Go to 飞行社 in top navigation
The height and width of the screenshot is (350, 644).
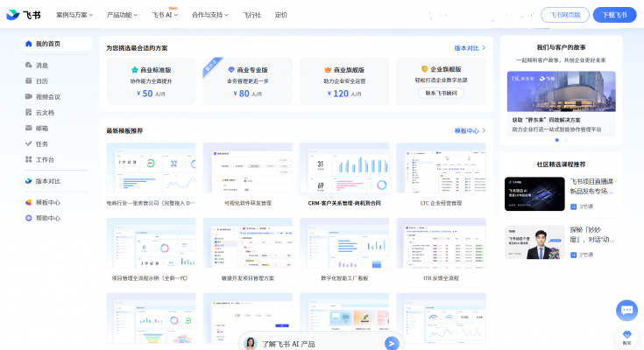pyautogui.click(x=251, y=15)
